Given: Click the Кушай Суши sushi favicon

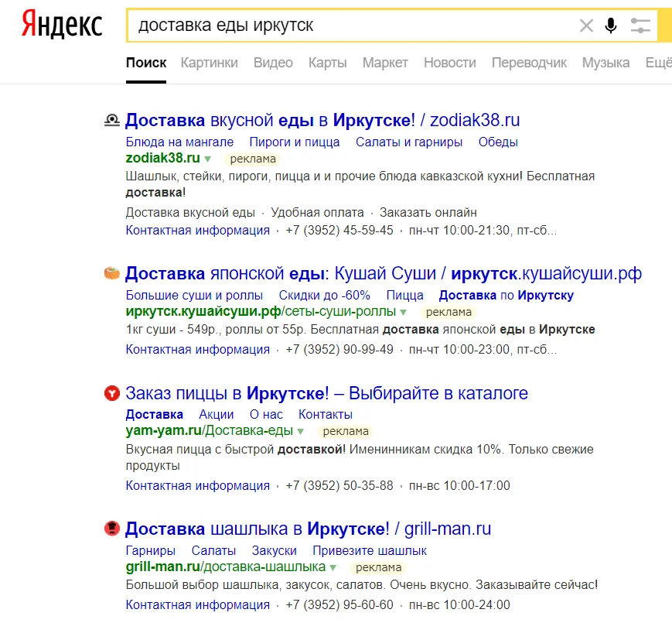Looking at the screenshot, I should tap(112, 273).
